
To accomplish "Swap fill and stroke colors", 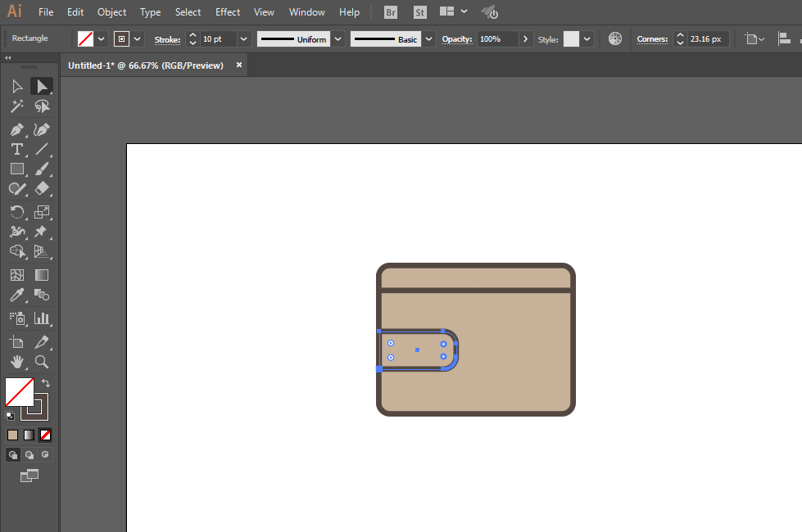I will pyautogui.click(x=46, y=383).
